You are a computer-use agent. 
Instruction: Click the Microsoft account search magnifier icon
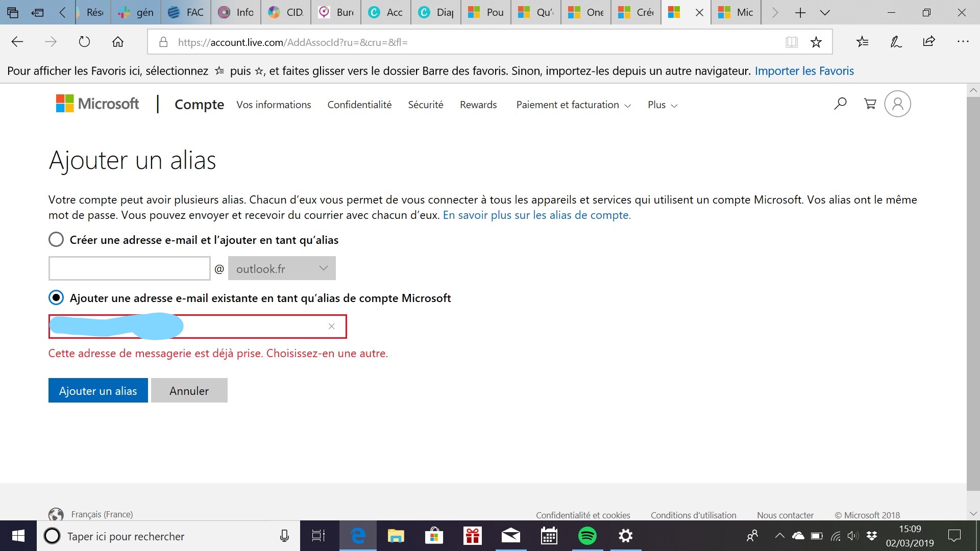840,104
